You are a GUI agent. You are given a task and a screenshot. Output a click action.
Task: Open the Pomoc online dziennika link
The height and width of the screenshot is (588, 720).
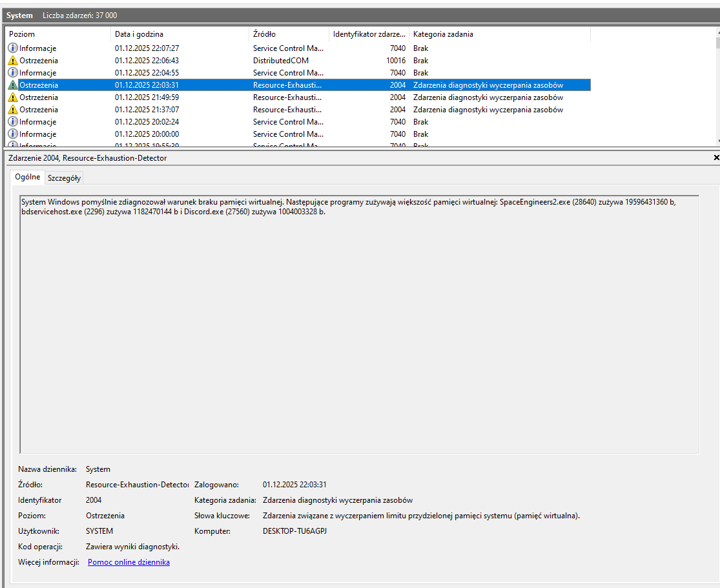point(129,562)
